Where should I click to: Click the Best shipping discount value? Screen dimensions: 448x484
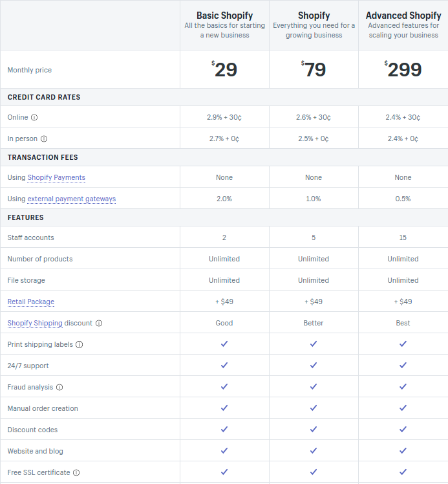[x=403, y=323]
